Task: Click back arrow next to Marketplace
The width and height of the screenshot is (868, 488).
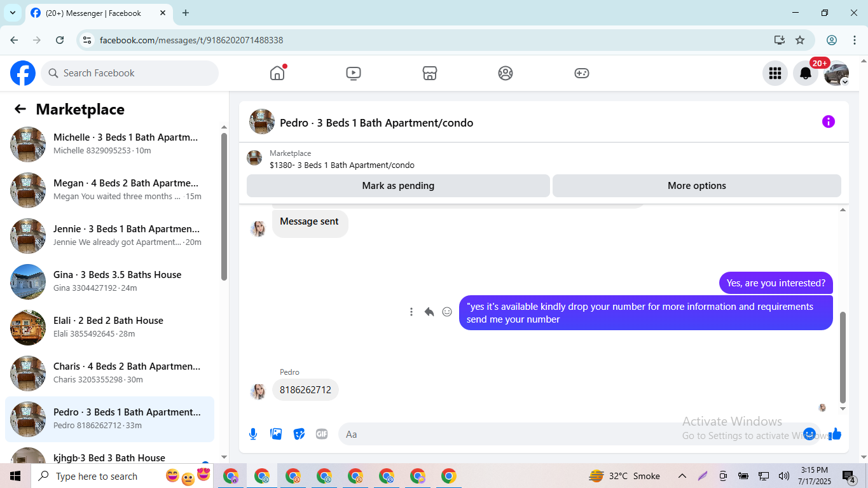Action: (20, 109)
